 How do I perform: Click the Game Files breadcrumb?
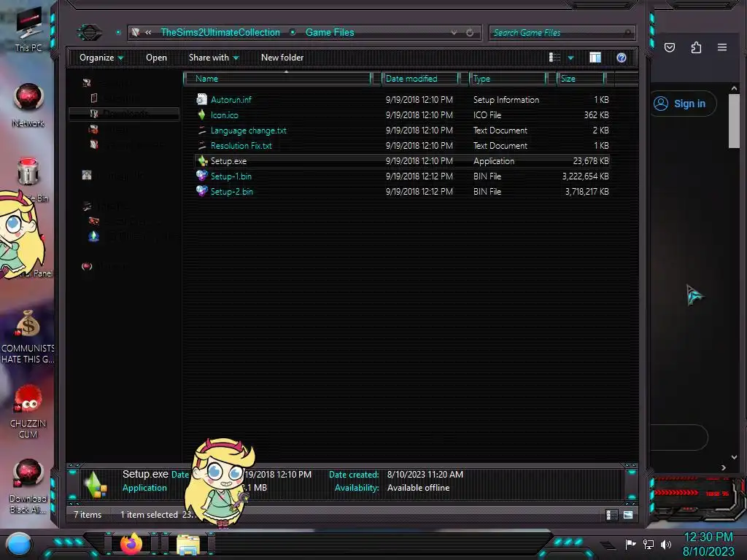(330, 32)
